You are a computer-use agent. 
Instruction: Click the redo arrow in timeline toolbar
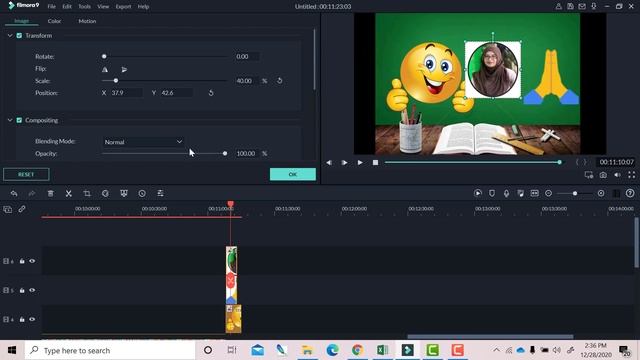pos(31,193)
